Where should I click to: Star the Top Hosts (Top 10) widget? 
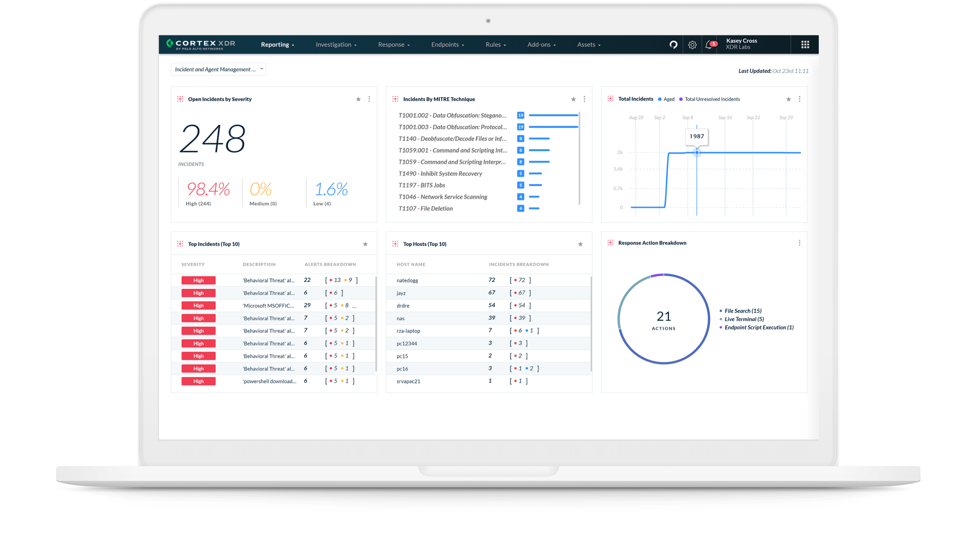click(580, 244)
